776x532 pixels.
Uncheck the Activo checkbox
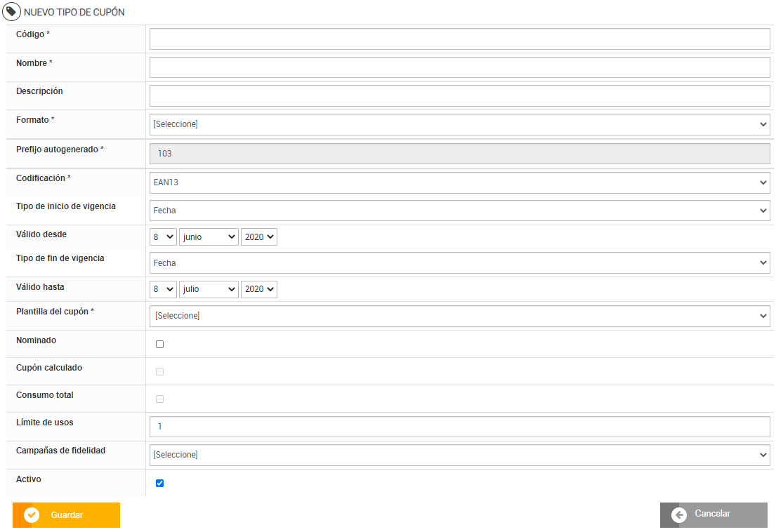coord(160,483)
